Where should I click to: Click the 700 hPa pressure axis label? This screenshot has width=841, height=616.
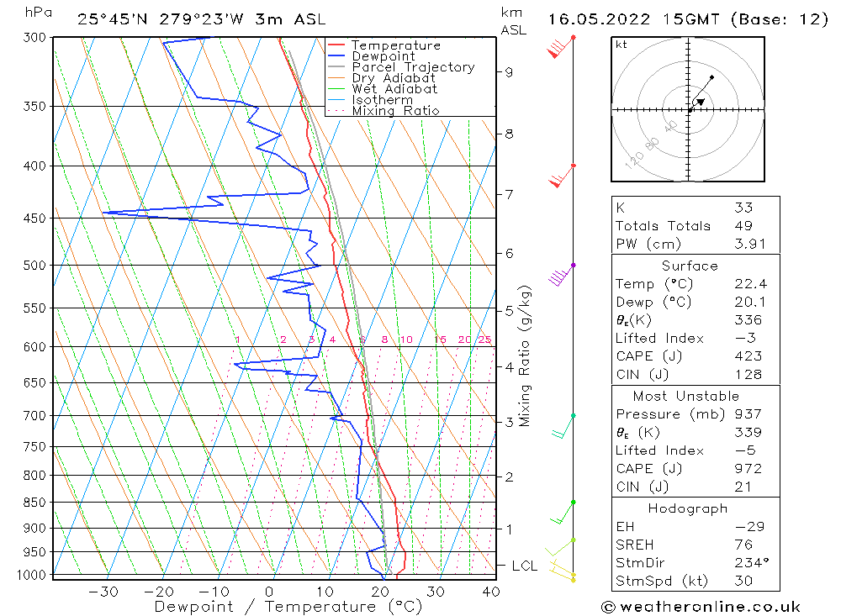34,415
